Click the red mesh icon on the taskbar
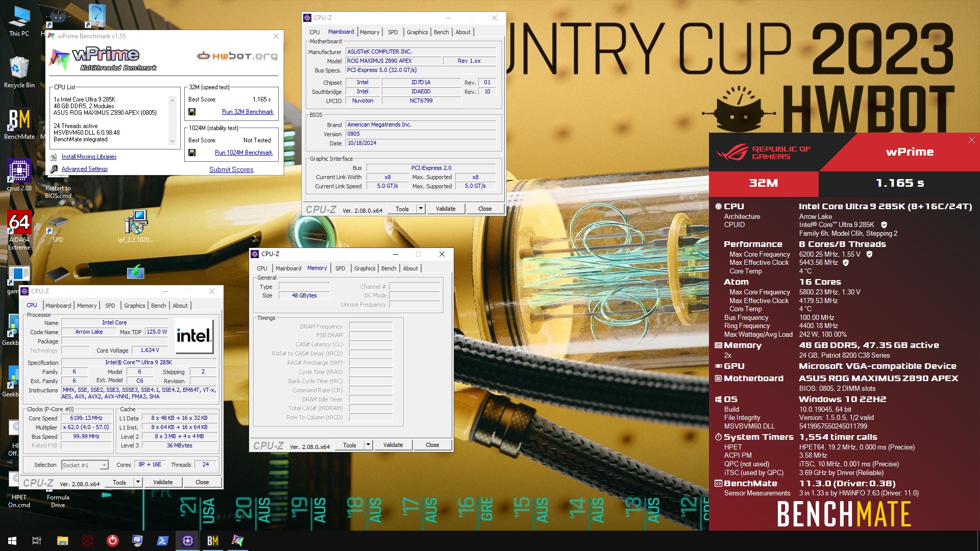The image size is (980, 551). click(x=87, y=541)
